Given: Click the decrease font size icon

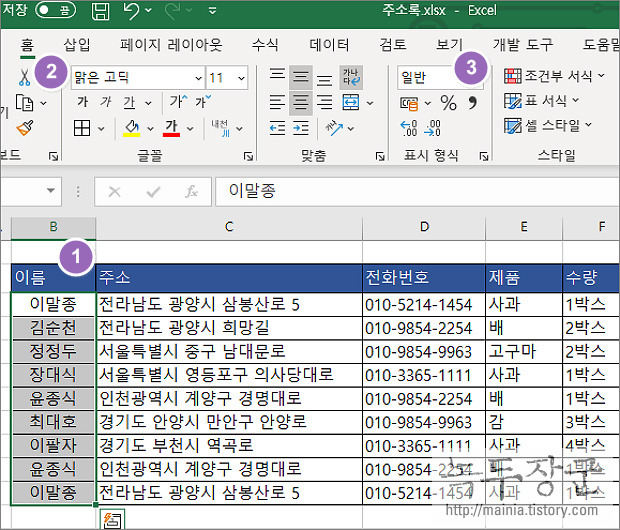Looking at the screenshot, I should point(203,102).
